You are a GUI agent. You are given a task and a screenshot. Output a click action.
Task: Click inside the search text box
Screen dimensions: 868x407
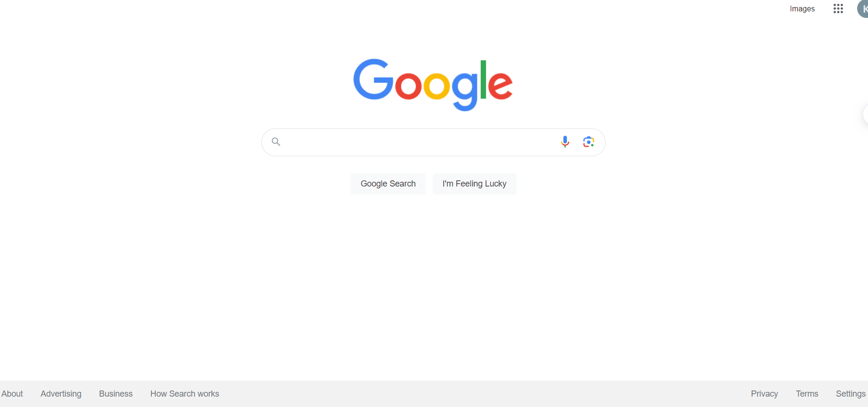coord(420,142)
